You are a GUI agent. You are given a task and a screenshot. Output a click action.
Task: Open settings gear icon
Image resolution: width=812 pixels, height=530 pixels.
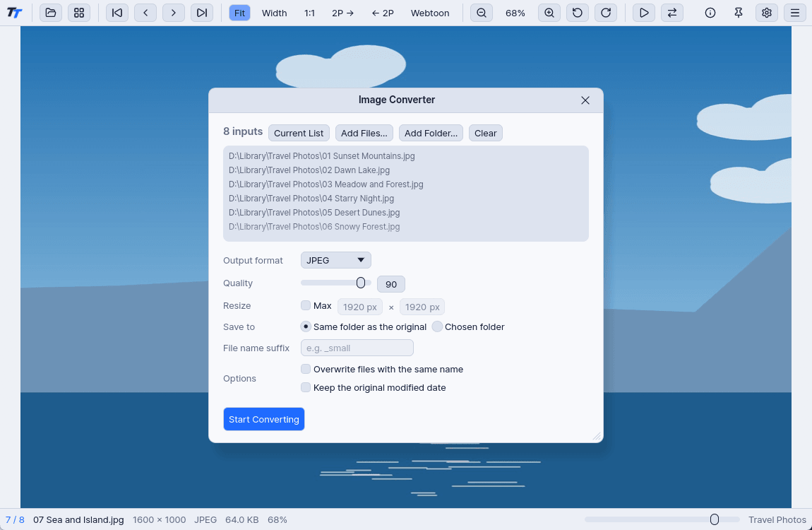click(x=767, y=13)
